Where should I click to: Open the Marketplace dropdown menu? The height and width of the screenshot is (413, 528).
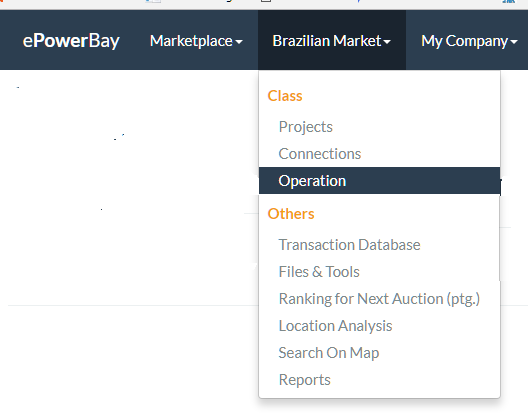point(196,41)
